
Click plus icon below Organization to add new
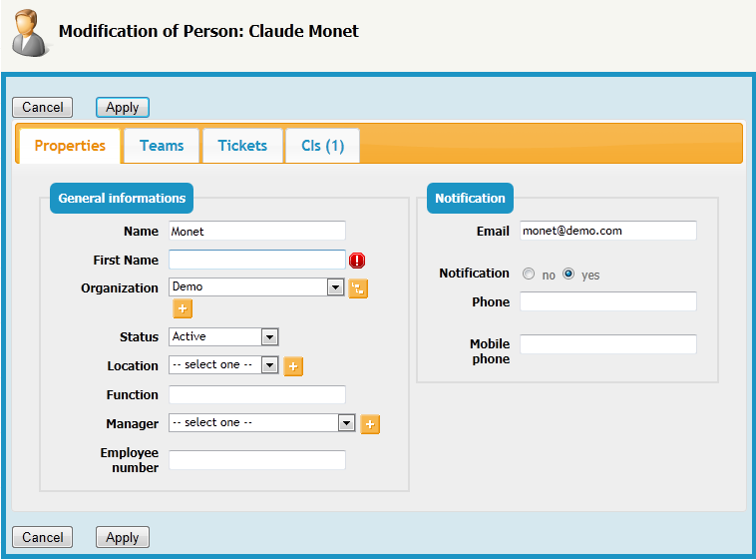tap(183, 309)
